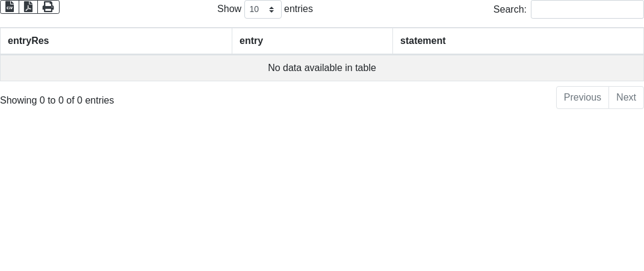Click the arrows on the page-length selector

(x=271, y=9)
